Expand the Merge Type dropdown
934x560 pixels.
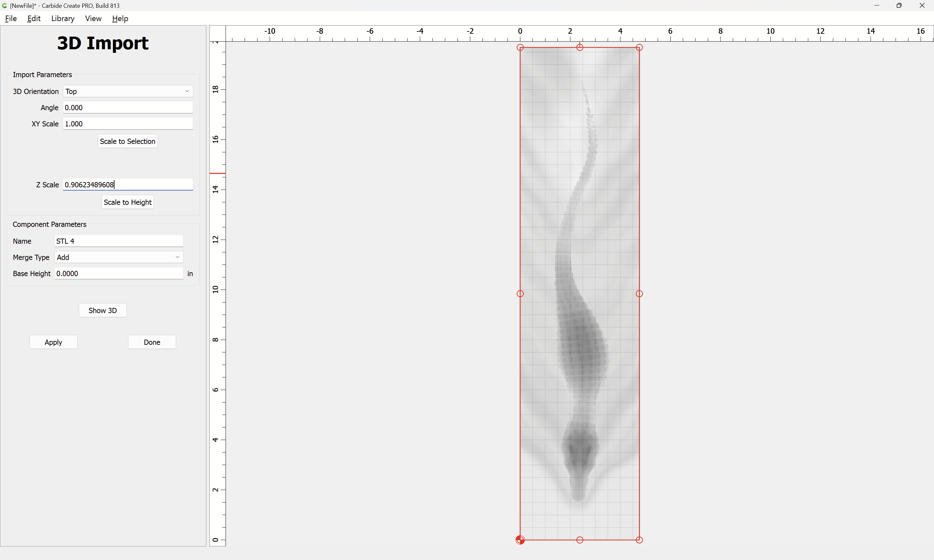tap(119, 257)
